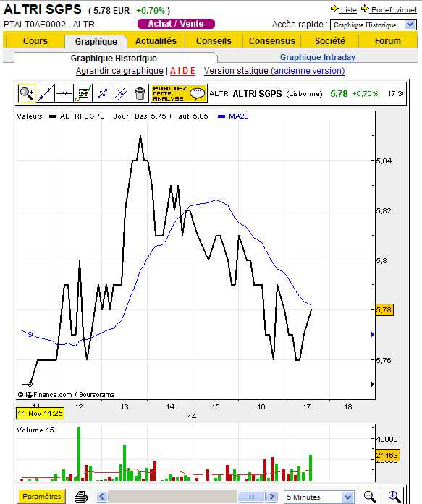Viewport: 422px width, 504px height.
Task: Click the left arrow of chart scrollbar
Action: click(101, 497)
